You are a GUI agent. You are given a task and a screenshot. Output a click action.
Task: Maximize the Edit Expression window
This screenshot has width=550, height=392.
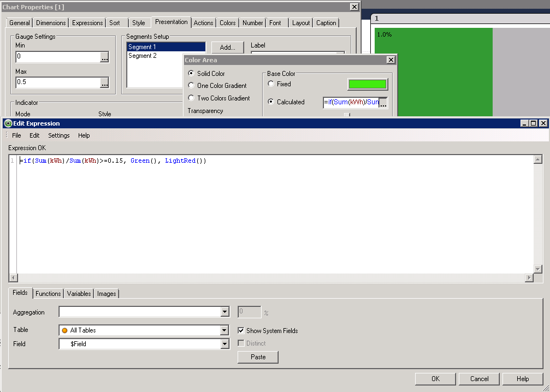pos(533,123)
